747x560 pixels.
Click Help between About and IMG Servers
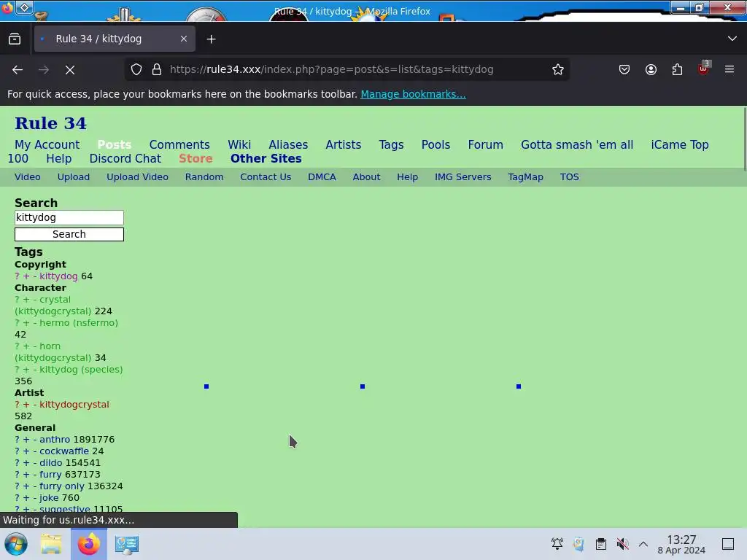[x=407, y=176]
